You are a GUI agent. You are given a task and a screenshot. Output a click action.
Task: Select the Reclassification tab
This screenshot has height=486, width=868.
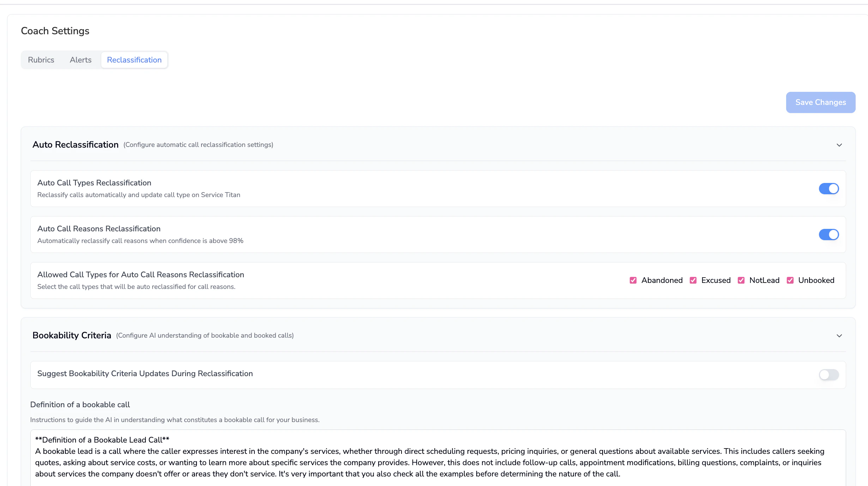point(134,60)
